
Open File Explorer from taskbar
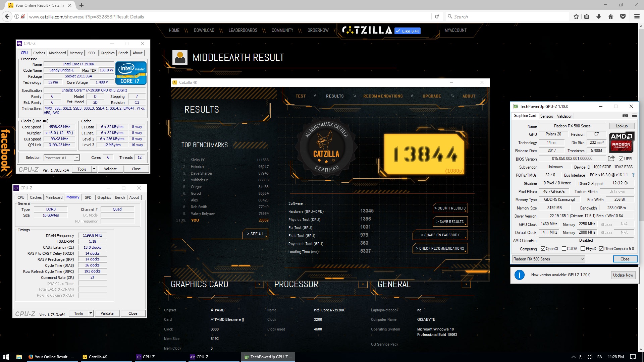[19, 357]
